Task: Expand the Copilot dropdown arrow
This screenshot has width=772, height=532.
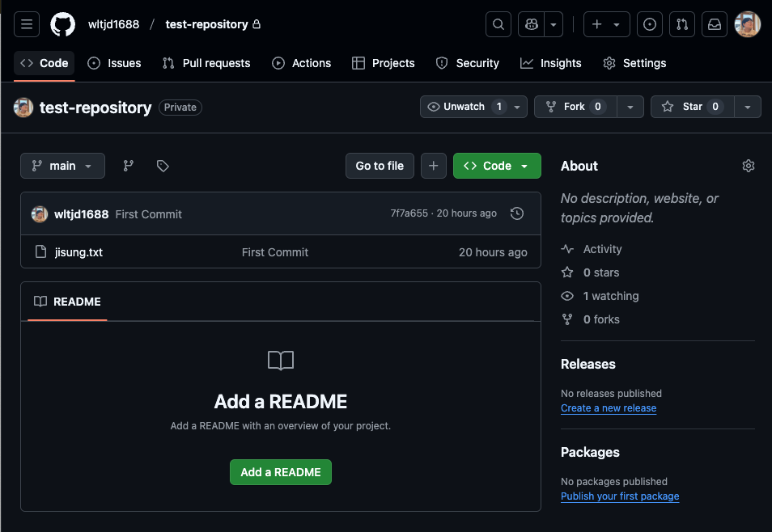Action: [x=554, y=24]
